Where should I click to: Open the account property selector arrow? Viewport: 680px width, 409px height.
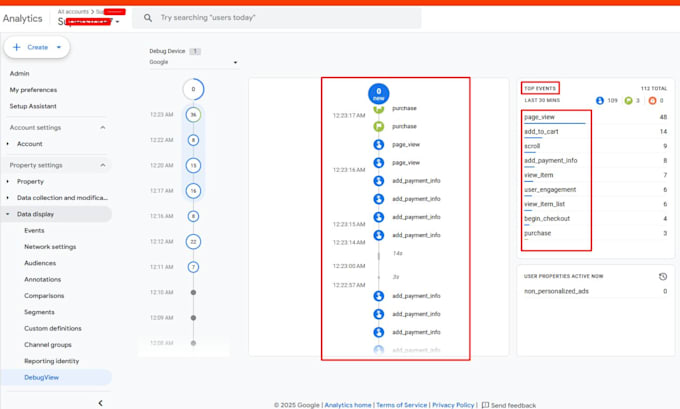[117, 22]
